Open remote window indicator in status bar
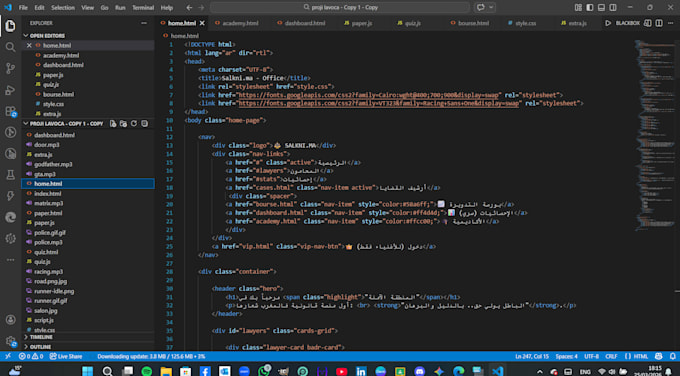Screen dimensions: 680x376 pos(8,356)
